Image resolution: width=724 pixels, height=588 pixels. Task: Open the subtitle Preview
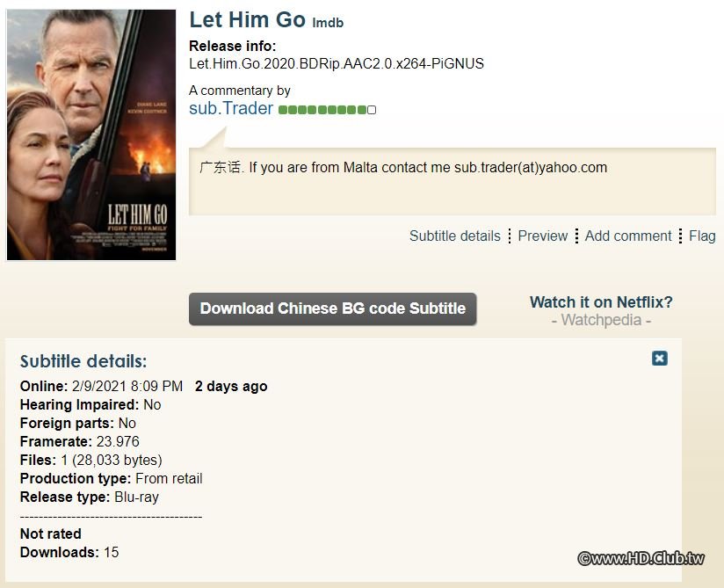(x=542, y=236)
